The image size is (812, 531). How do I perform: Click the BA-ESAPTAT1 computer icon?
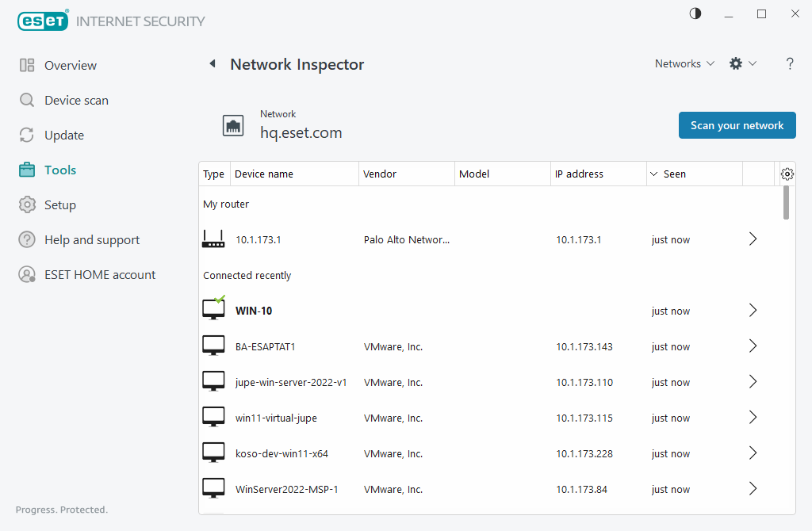pos(213,346)
